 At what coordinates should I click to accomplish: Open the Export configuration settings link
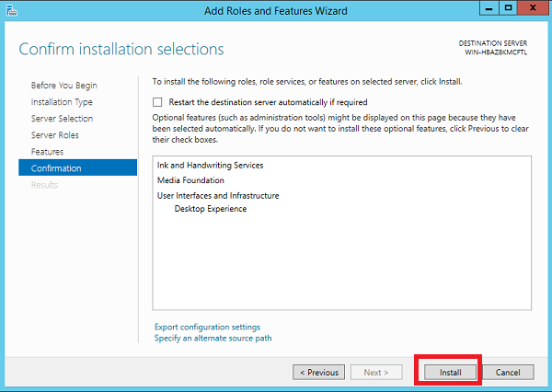207,327
